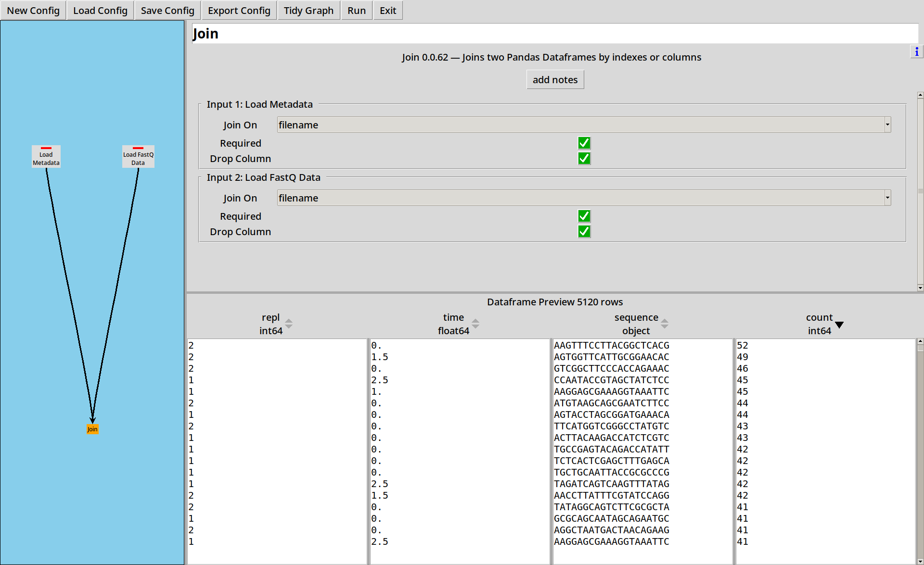Screen dimensions: 924x565
Task: Click Tidy Graph
Action: tap(308, 11)
